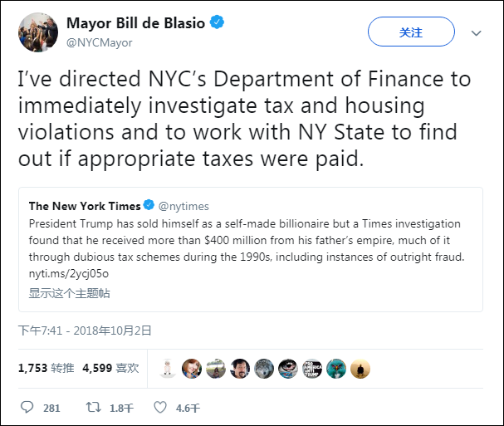This screenshot has height=426, width=504.
Task: Click the wolf avatar among the likers
Action: click(264, 368)
